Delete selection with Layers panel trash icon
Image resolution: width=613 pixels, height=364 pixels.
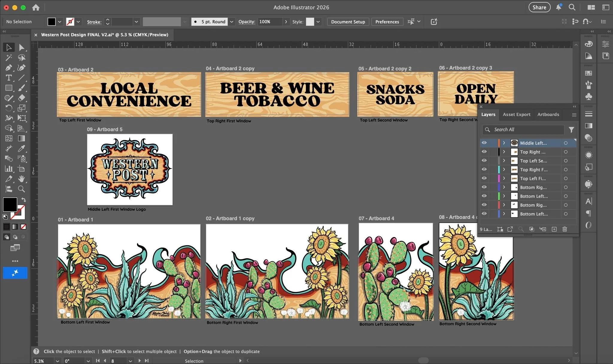(565, 229)
